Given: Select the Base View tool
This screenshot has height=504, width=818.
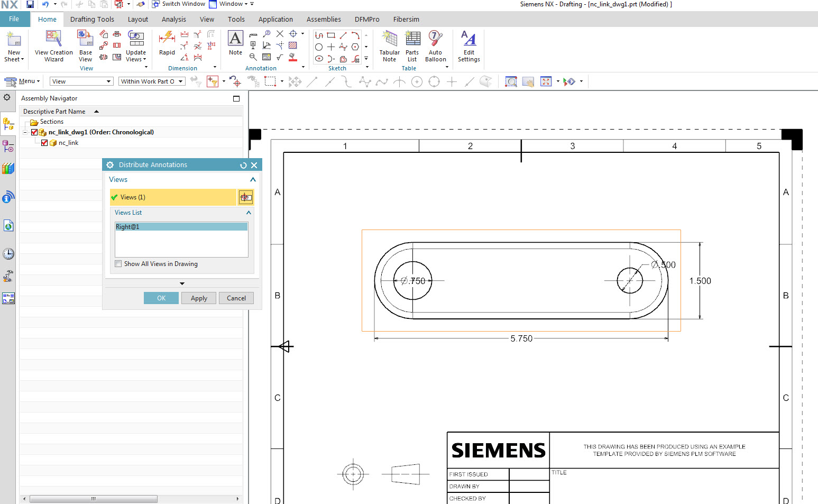Looking at the screenshot, I should coord(85,46).
